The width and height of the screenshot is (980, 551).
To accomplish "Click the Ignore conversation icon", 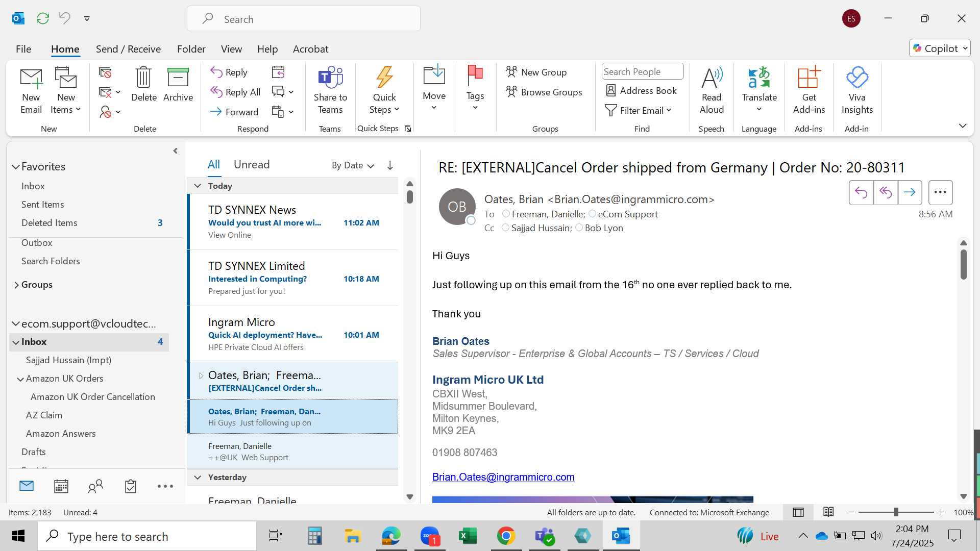I will [x=105, y=73].
